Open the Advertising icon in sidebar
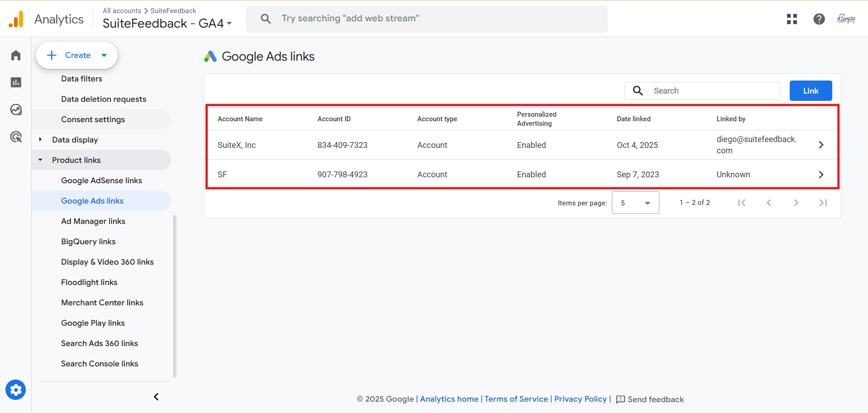This screenshot has width=868, height=413. pos(16,137)
